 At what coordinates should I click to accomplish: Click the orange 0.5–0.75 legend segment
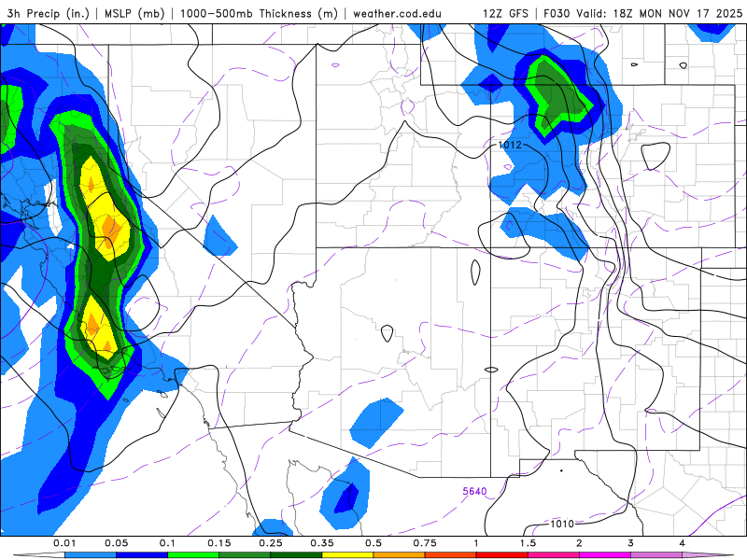(x=400, y=555)
